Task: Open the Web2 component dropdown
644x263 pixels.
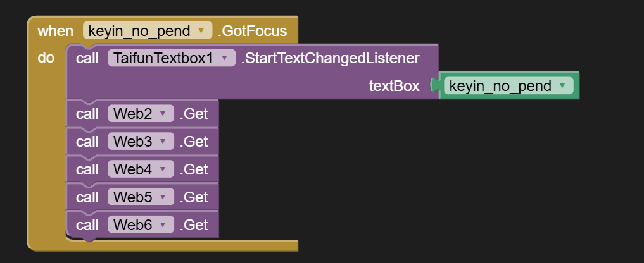Action: point(163,114)
